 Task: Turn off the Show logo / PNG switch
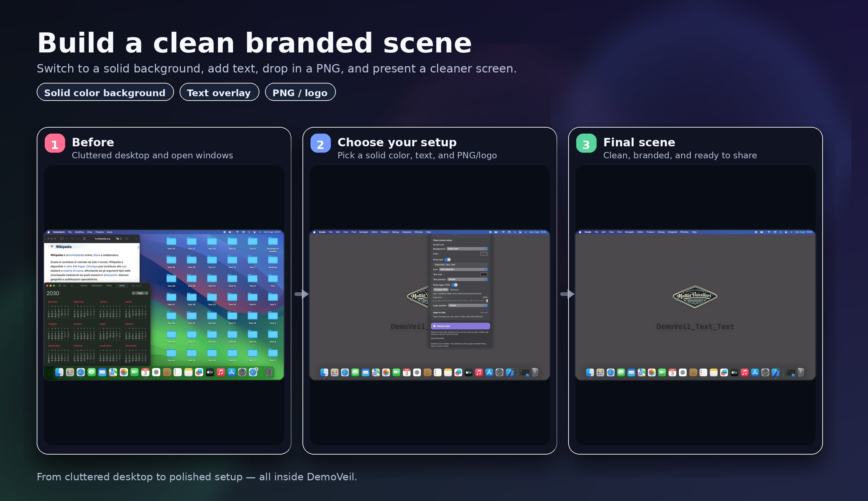pyautogui.click(x=455, y=285)
